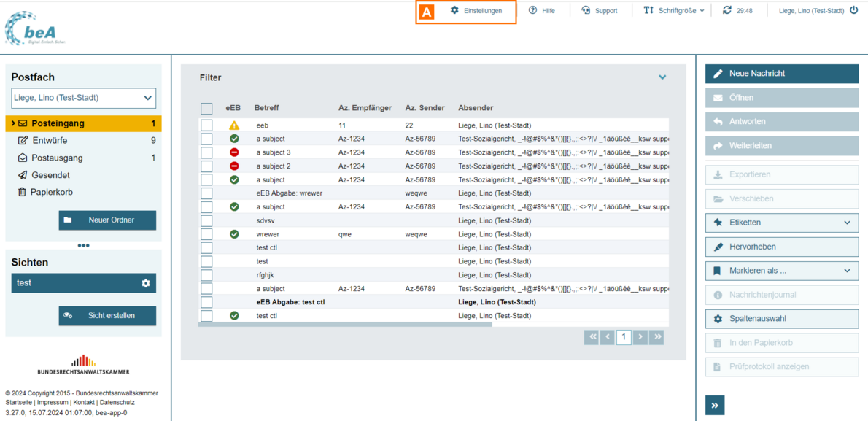Image resolution: width=868 pixels, height=421 pixels.
Task: Open the Entwürfe folder
Action: point(50,141)
